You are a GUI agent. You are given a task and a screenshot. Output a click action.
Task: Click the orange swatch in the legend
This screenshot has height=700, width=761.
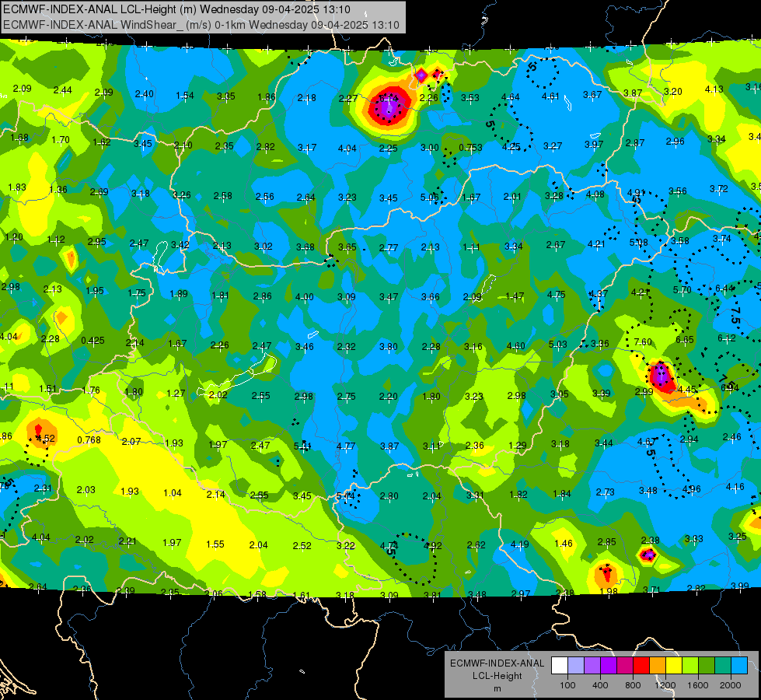point(658,666)
